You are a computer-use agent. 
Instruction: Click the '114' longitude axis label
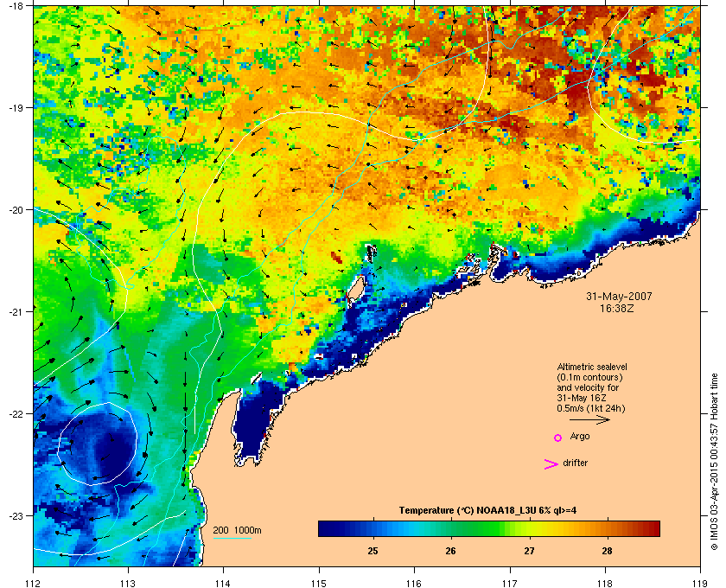click(223, 583)
